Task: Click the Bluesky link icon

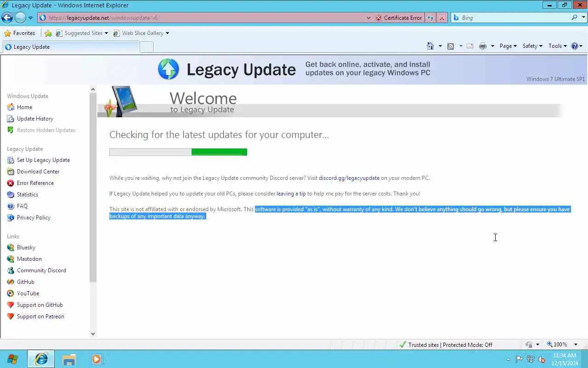Action: (11, 247)
